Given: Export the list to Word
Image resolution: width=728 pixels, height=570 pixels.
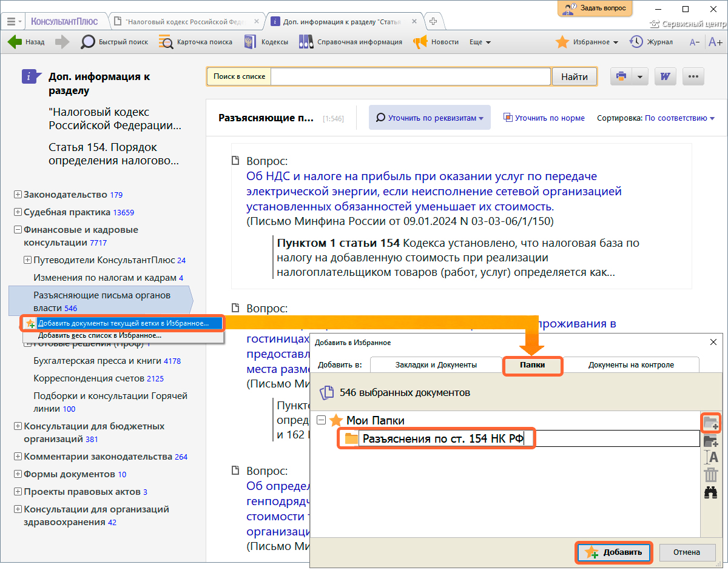Looking at the screenshot, I should [x=666, y=76].
